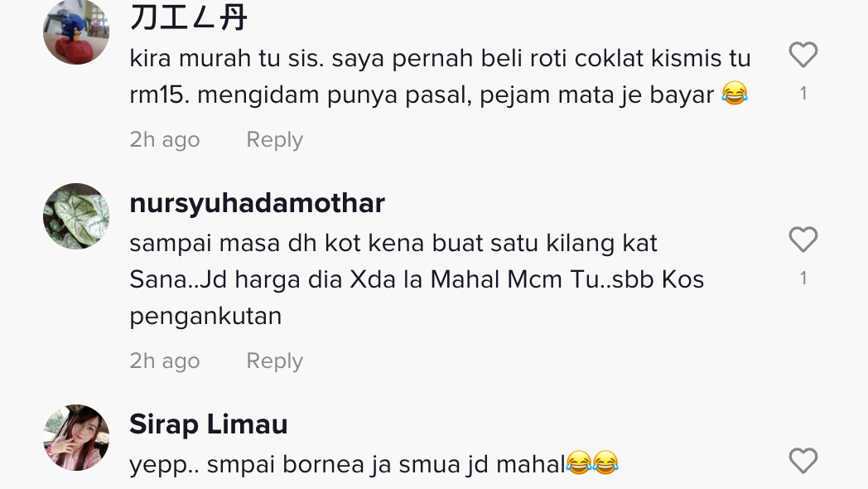Open nursyuhadamothar's leaf avatar

pos(76,216)
